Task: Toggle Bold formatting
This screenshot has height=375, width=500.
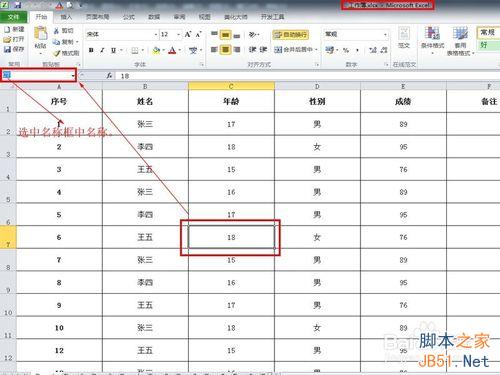Action: coord(91,50)
